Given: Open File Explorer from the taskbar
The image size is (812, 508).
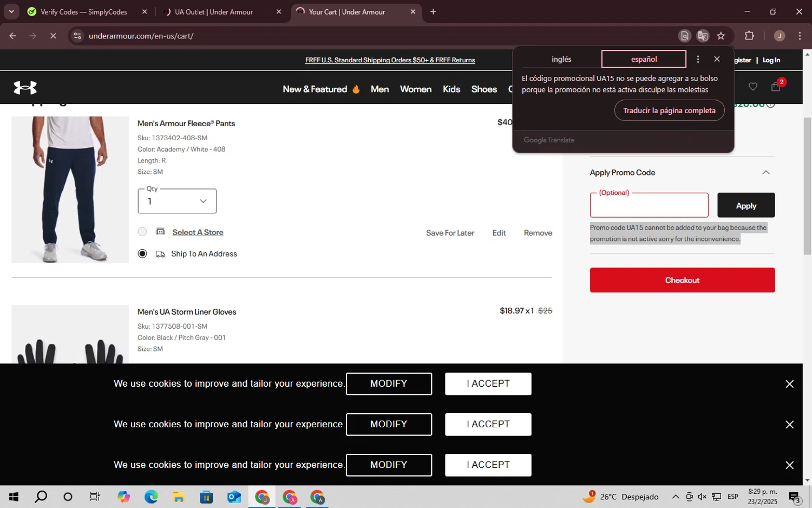Looking at the screenshot, I should point(179,497).
